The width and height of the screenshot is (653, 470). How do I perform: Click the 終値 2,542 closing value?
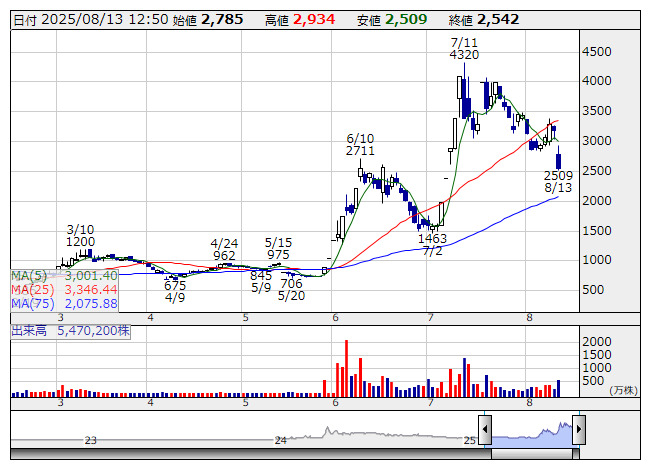tap(484, 20)
